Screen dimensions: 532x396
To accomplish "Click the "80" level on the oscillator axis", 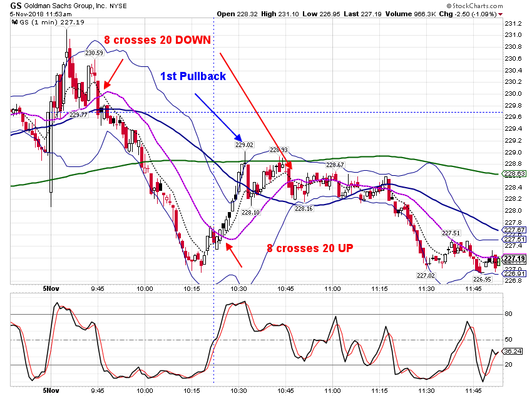I will (x=508, y=314).
